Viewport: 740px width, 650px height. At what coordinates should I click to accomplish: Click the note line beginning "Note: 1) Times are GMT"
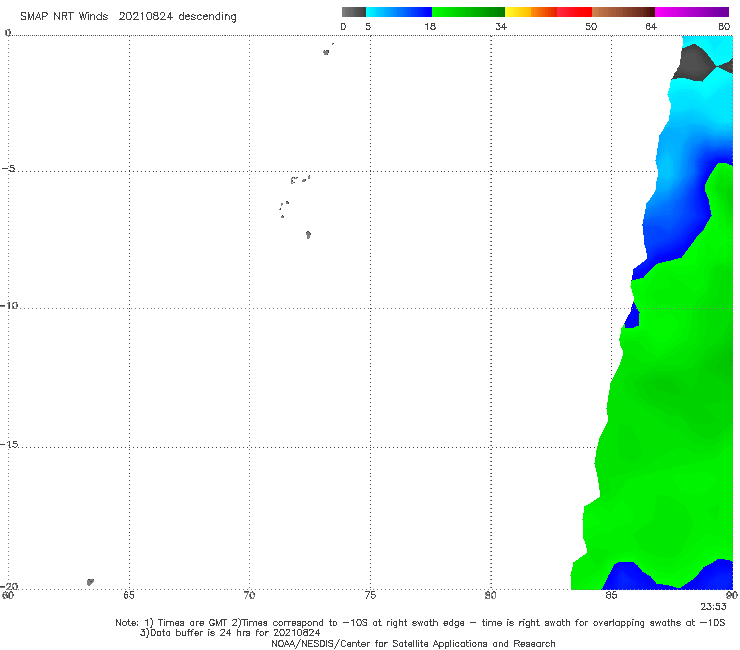[x=420, y=623]
